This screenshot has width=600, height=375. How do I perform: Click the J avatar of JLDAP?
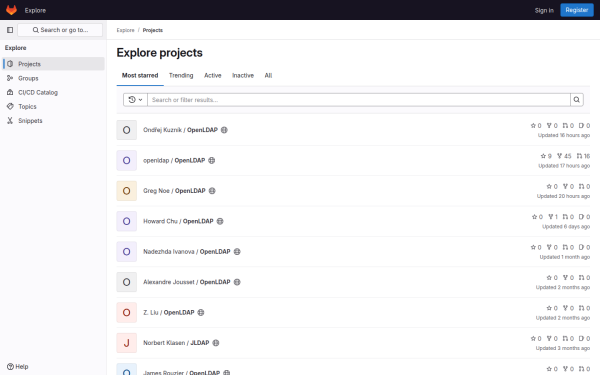[x=127, y=343]
